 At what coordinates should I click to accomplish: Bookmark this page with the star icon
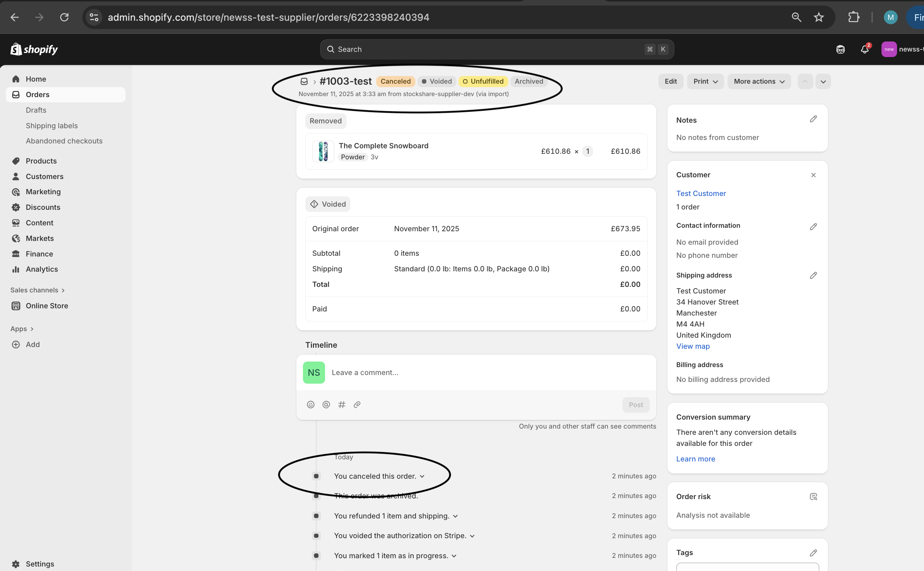point(819,17)
